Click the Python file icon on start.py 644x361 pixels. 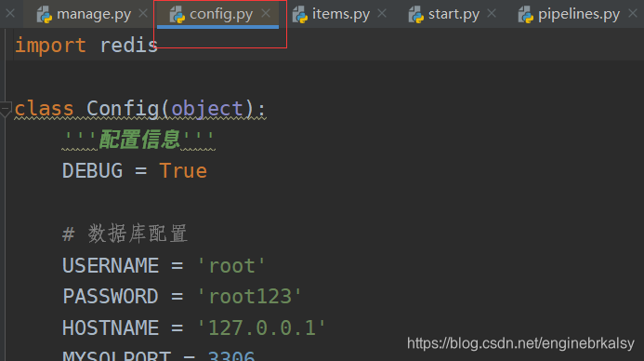tap(416, 15)
